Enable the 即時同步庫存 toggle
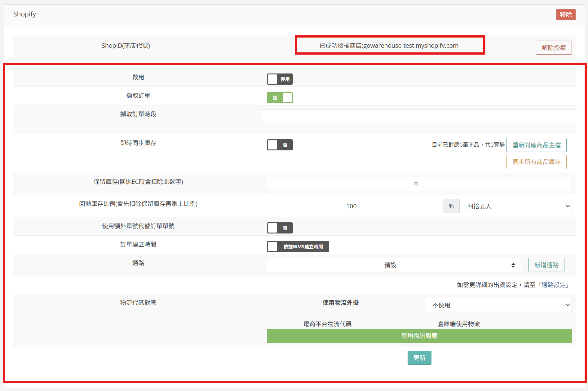Viewport: 588px width, 391px height. [280, 145]
